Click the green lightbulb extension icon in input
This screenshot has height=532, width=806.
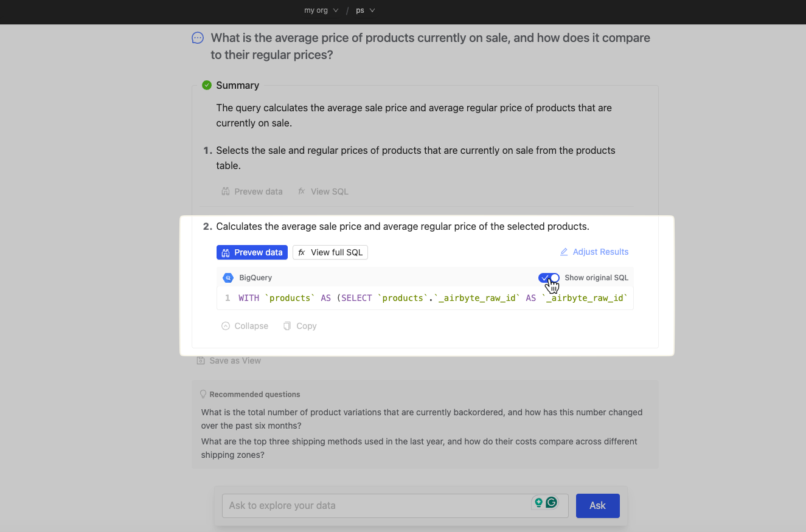point(538,502)
